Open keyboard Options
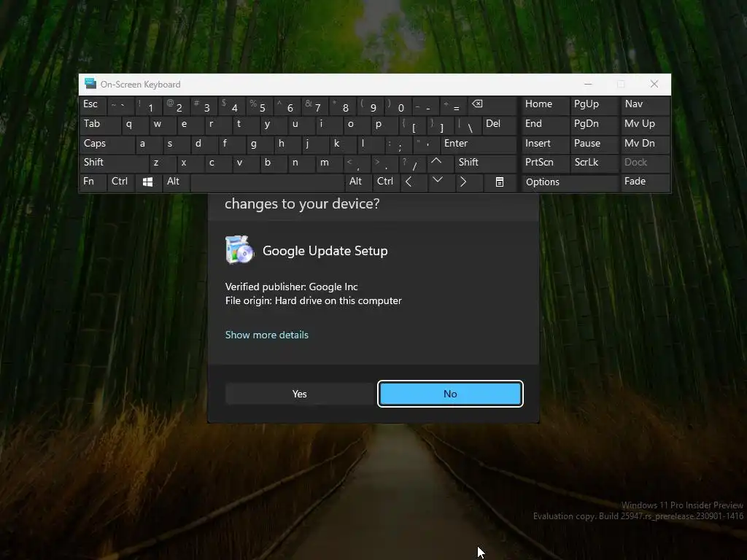 (569, 182)
